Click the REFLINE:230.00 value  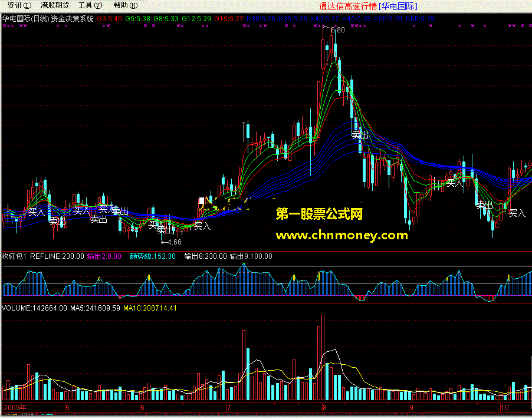[57, 256]
